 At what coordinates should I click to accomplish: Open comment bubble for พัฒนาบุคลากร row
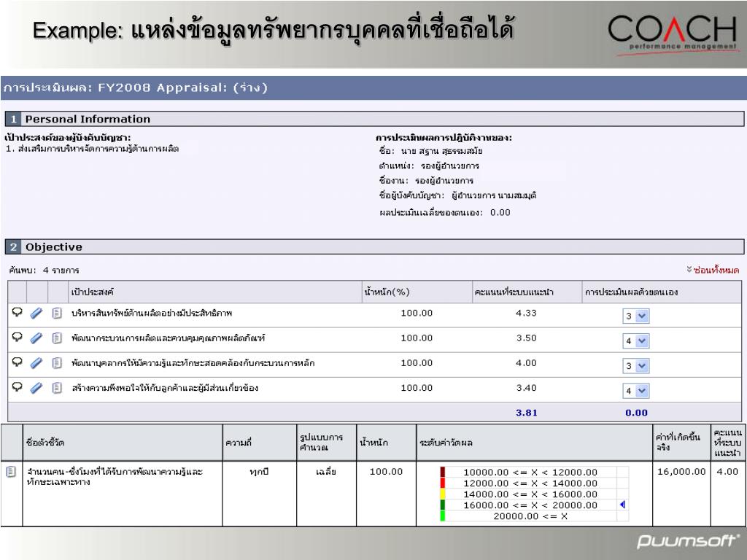click(18, 362)
